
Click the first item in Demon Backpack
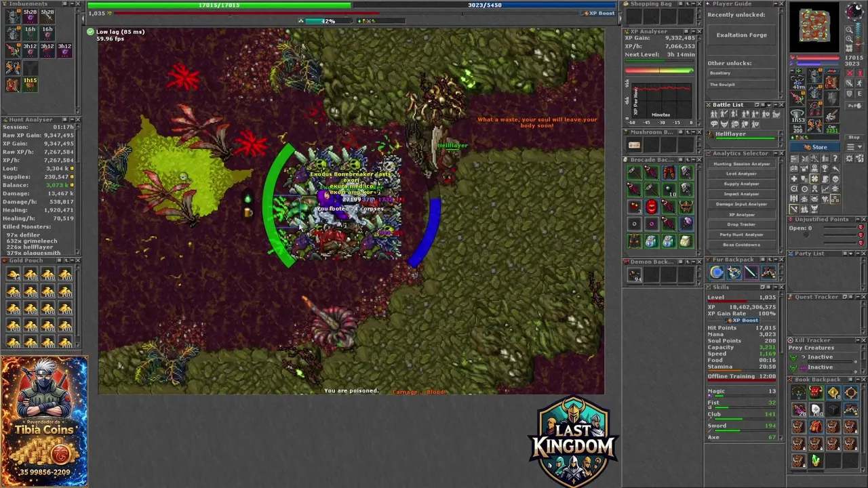pyautogui.click(x=634, y=274)
